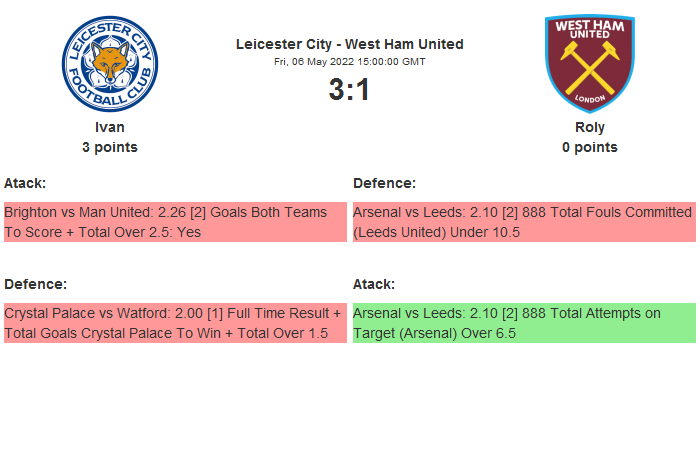Click 'FOOTBALL CLUB' lettering on Leicester crest
Viewport: 700px width, 460px height.
(109, 98)
